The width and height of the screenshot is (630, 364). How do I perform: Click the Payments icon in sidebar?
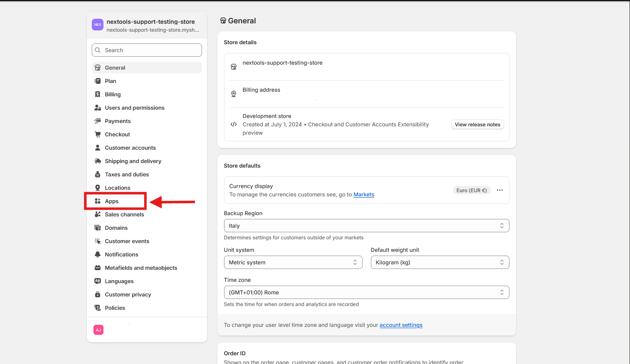tap(98, 121)
